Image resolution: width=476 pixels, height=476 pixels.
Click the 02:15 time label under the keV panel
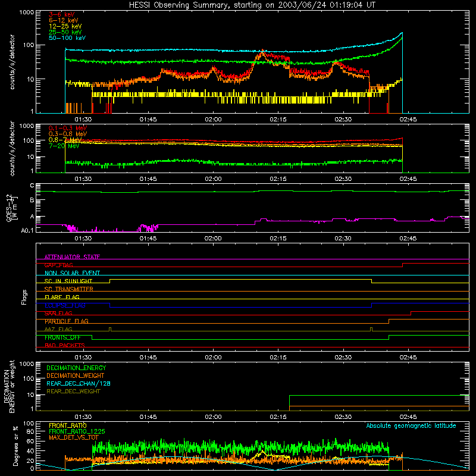[x=278, y=120]
